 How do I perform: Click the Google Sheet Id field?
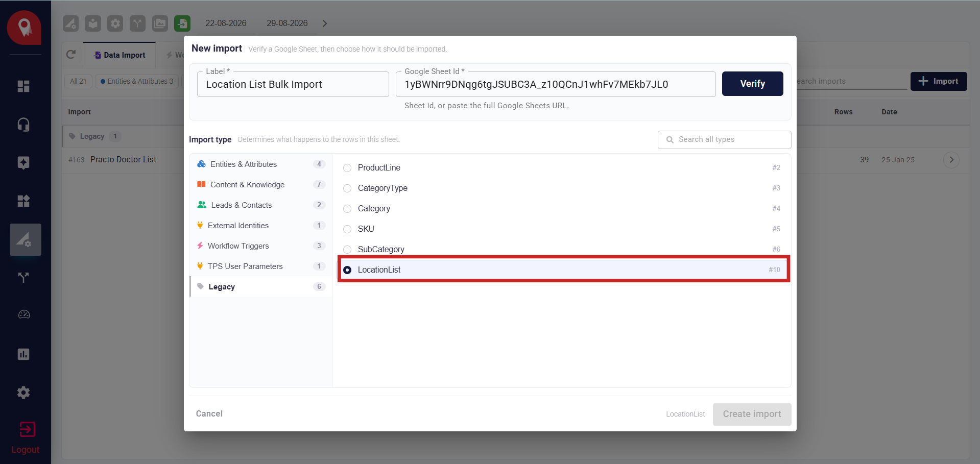tap(556, 84)
